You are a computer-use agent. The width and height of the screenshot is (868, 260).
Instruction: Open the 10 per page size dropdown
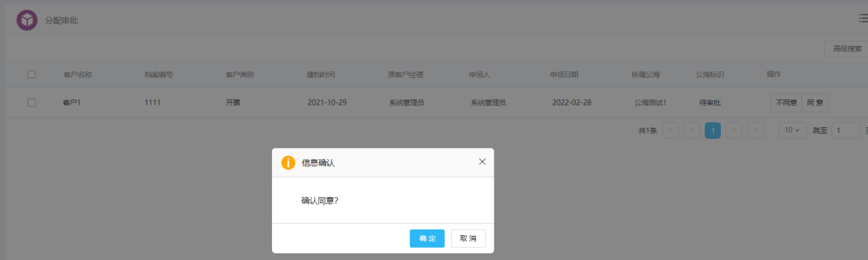pyautogui.click(x=793, y=131)
